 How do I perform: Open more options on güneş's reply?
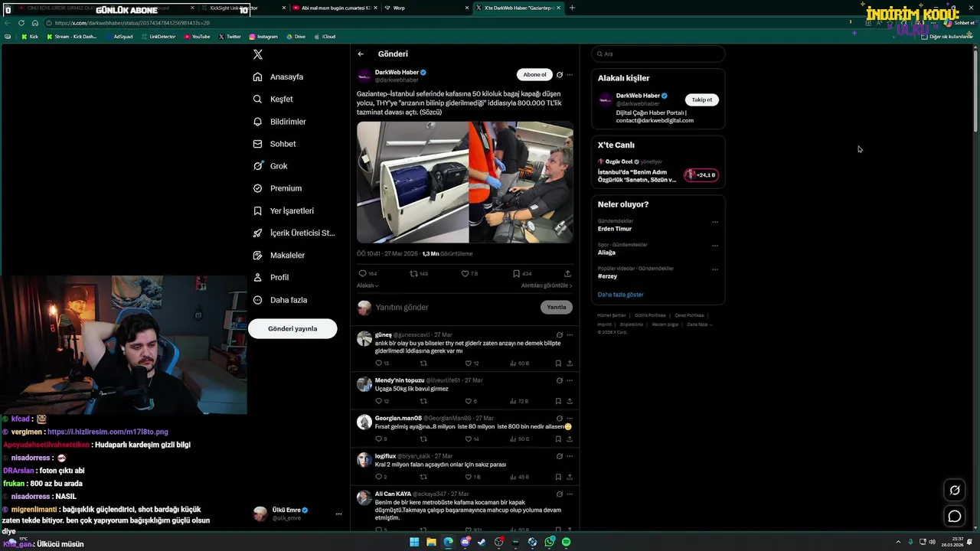569,335
